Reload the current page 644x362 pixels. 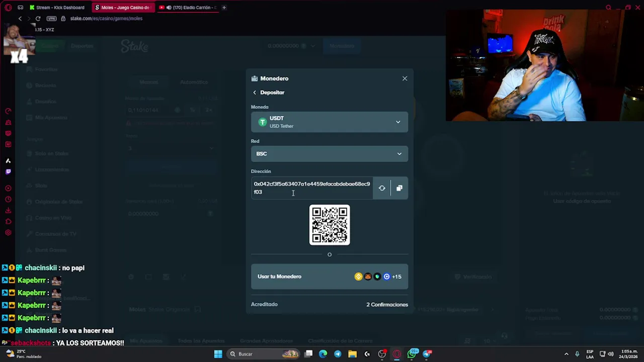pyautogui.click(x=38, y=19)
